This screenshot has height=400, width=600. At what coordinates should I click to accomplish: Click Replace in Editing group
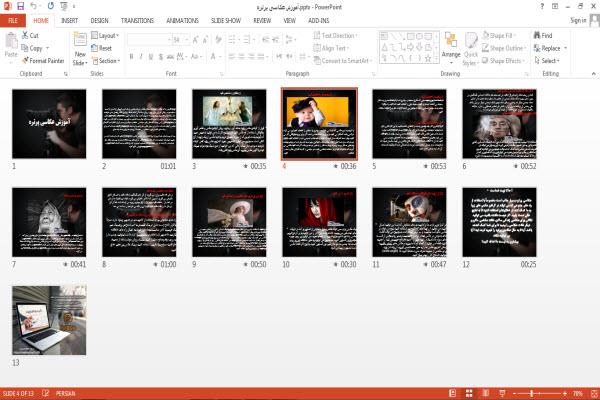point(550,48)
